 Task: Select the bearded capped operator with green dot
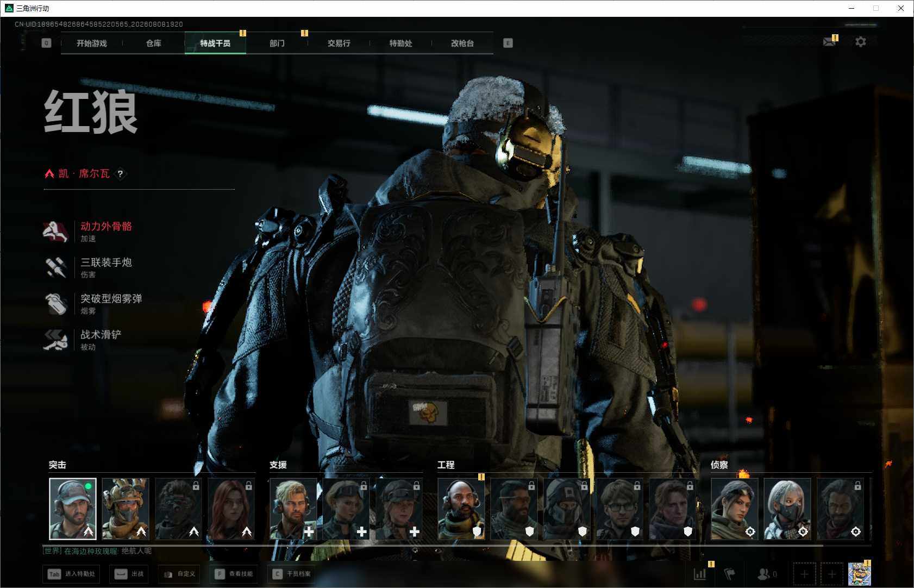coord(73,509)
